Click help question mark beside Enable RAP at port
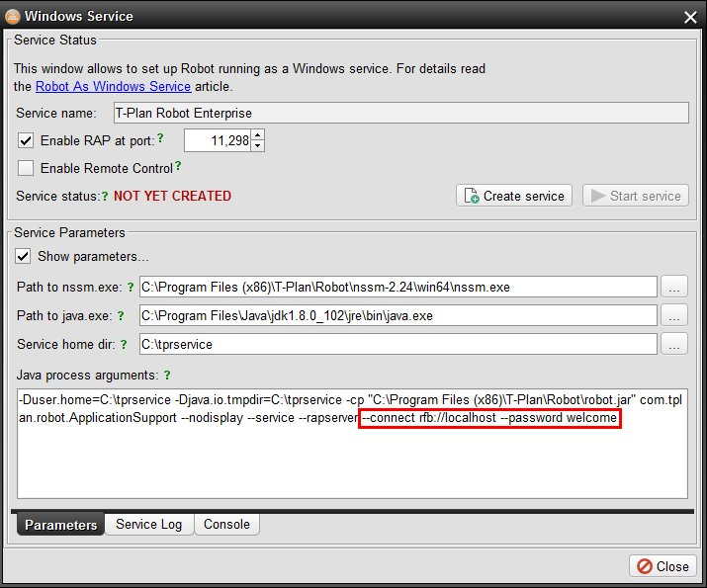This screenshot has width=707, height=588. (160, 137)
